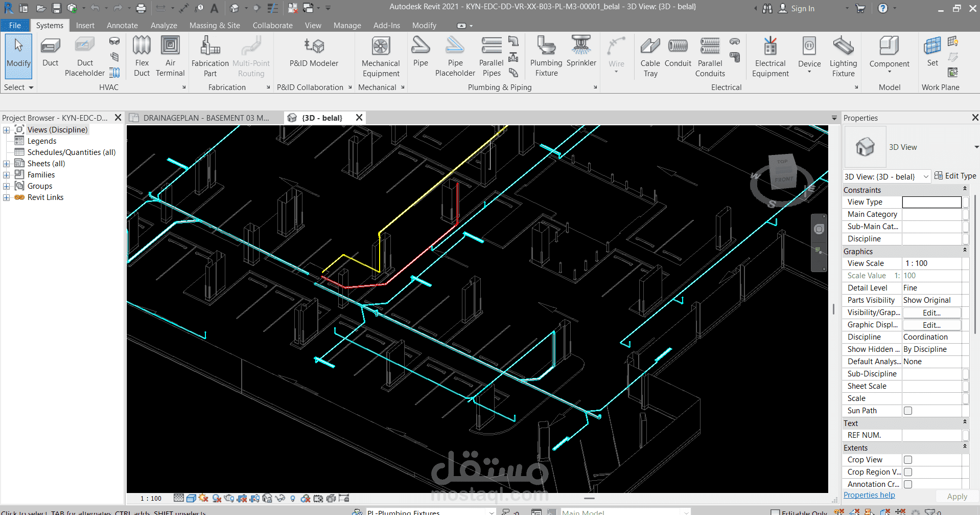Screen dimensions: 980x515
Task: Place a Plumbing Fixture
Action: tap(546, 56)
